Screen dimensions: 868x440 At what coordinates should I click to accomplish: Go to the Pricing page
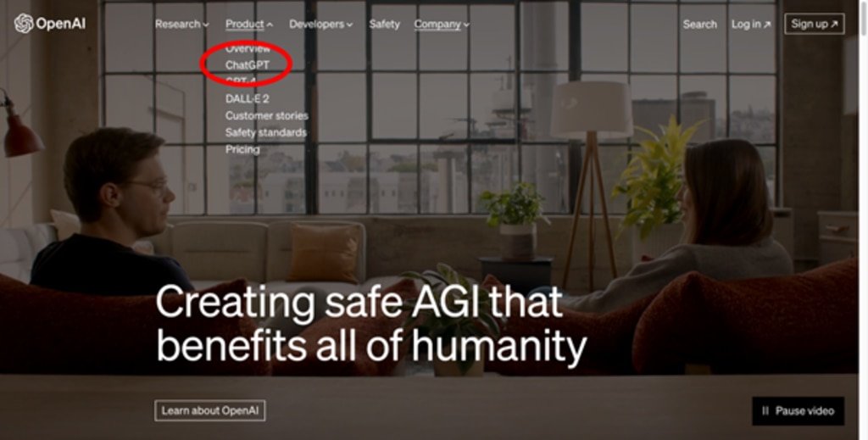coord(242,149)
